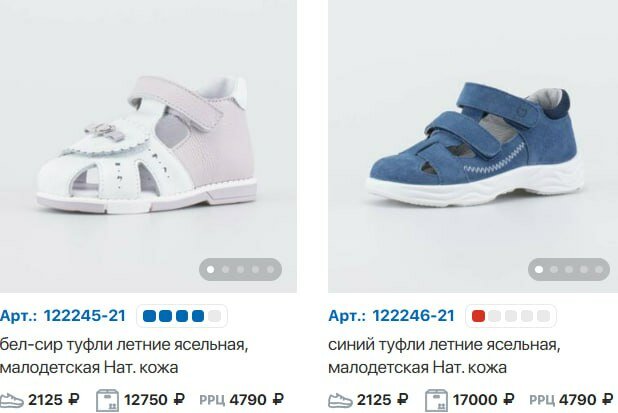Click blue stock availability indicator for 122245-21
This screenshot has height=413, width=618.
[x=182, y=316]
